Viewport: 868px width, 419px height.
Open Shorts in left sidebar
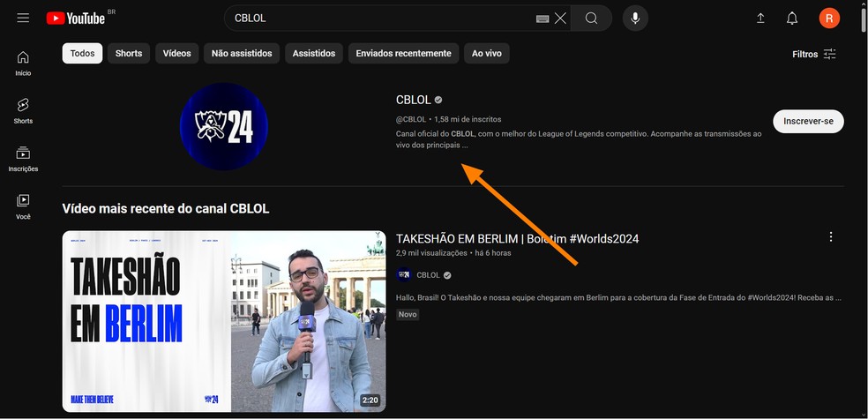tap(23, 111)
